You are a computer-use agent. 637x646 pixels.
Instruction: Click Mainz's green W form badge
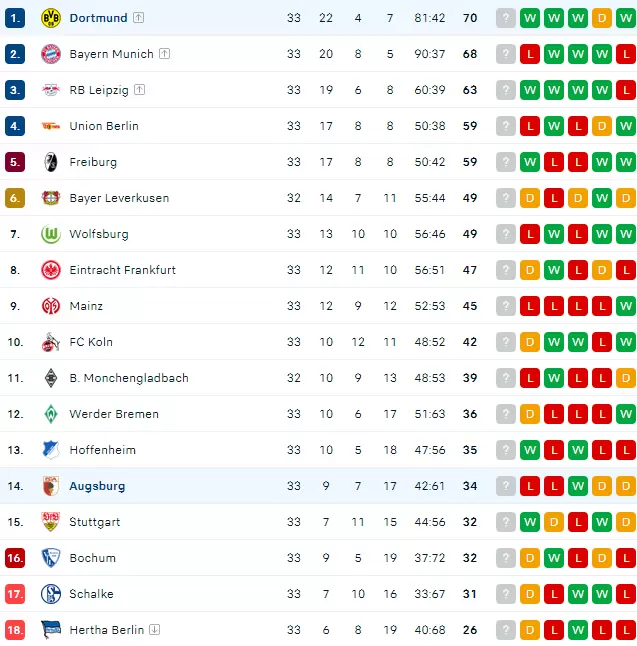626,306
